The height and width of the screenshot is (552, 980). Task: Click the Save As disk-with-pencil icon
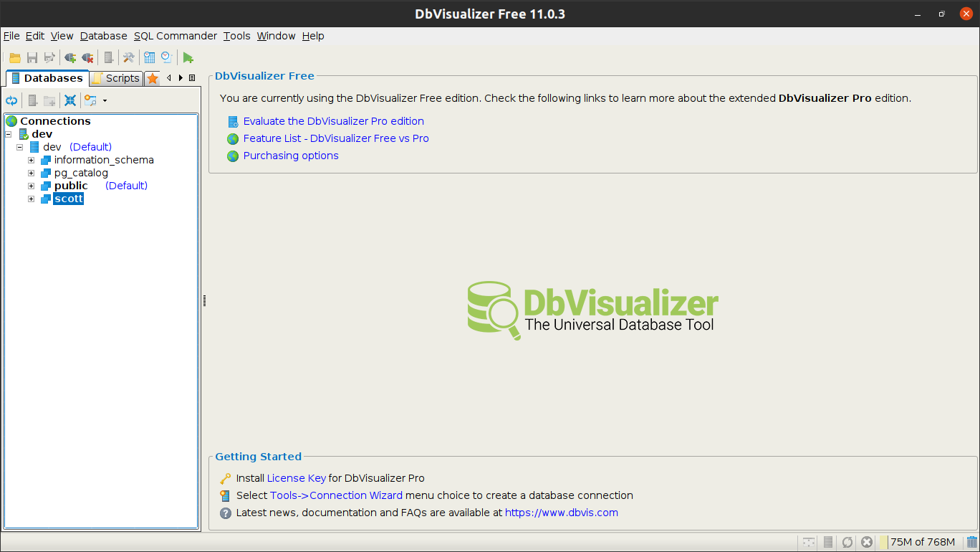click(x=49, y=58)
